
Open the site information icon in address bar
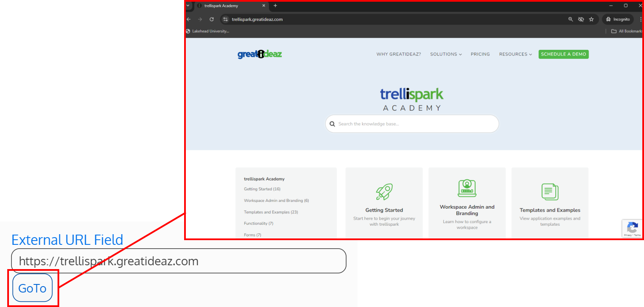click(226, 19)
